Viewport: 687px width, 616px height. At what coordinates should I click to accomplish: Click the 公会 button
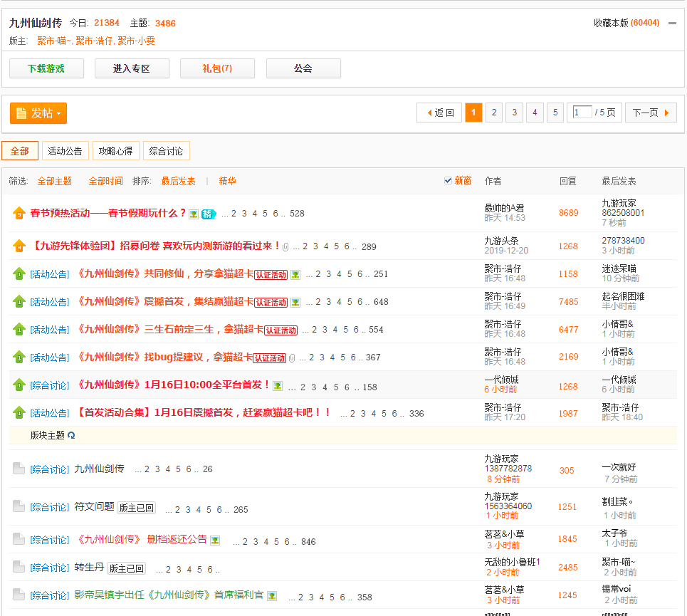point(303,68)
